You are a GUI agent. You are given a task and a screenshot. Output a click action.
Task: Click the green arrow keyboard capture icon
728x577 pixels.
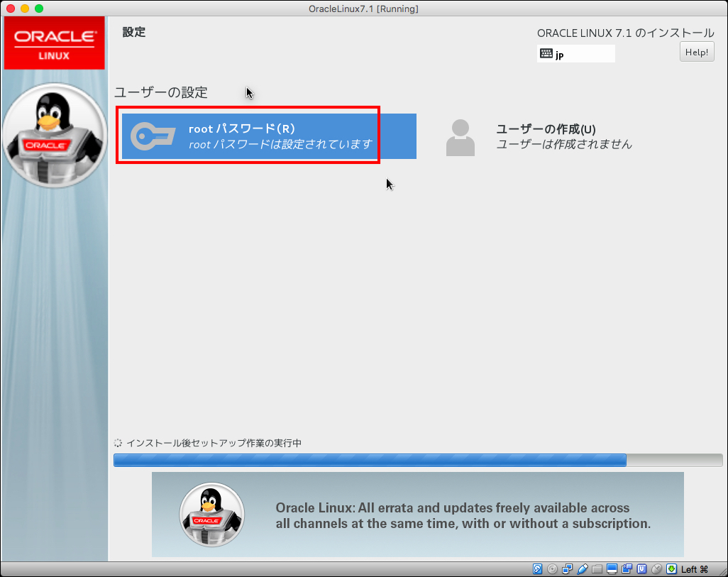click(x=671, y=569)
